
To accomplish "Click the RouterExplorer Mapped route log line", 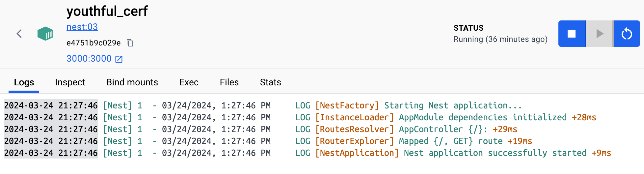I will pyautogui.click(x=268, y=141).
